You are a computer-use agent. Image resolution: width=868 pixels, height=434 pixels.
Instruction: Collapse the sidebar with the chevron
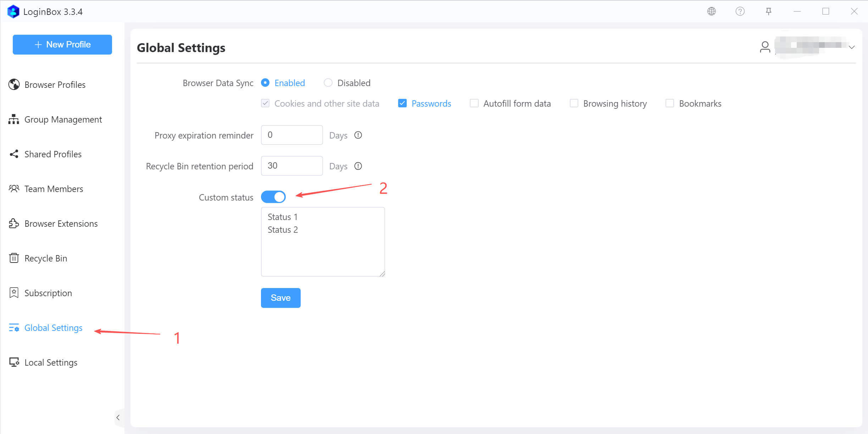tap(118, 417)
